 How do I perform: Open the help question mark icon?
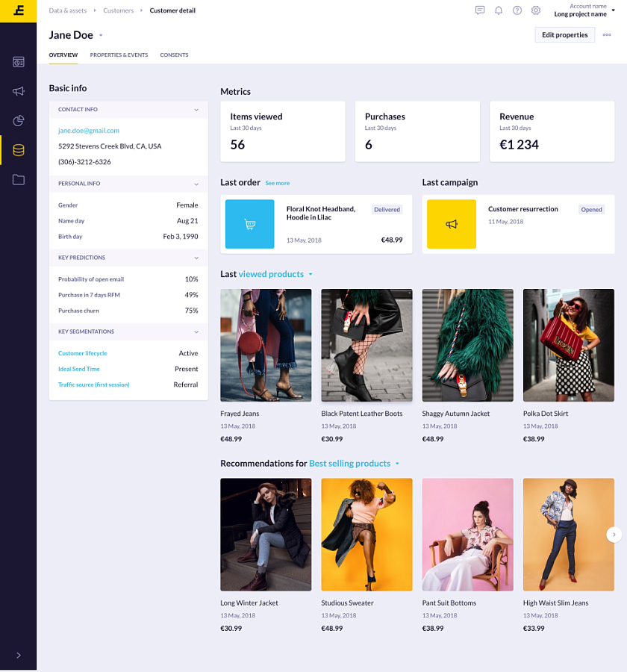coord(517,10)
